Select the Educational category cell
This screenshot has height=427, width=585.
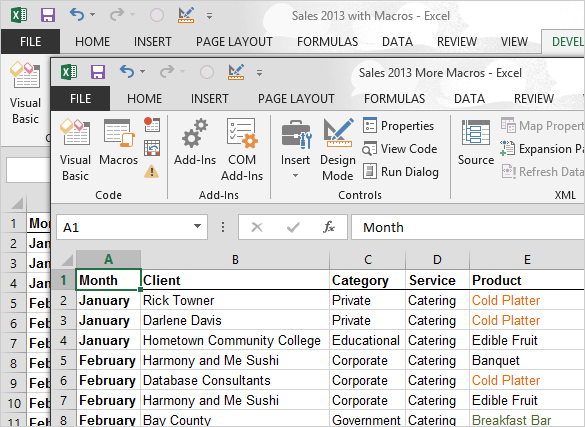(x=368, y=340)
